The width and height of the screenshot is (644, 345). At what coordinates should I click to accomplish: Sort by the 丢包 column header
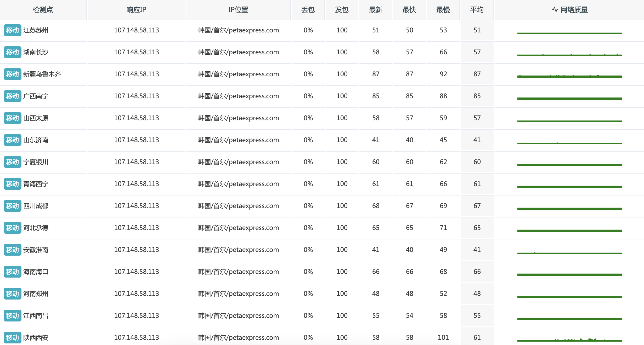point(308,10)
